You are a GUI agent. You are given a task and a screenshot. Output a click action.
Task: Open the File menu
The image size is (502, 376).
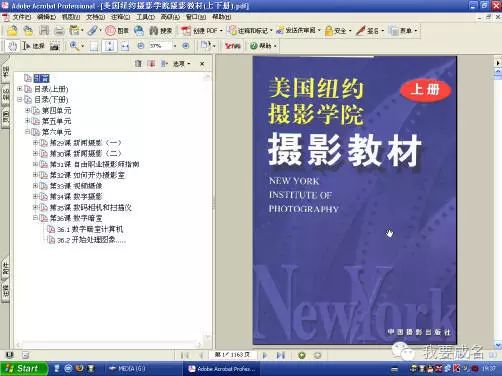(x=21, y=17)
